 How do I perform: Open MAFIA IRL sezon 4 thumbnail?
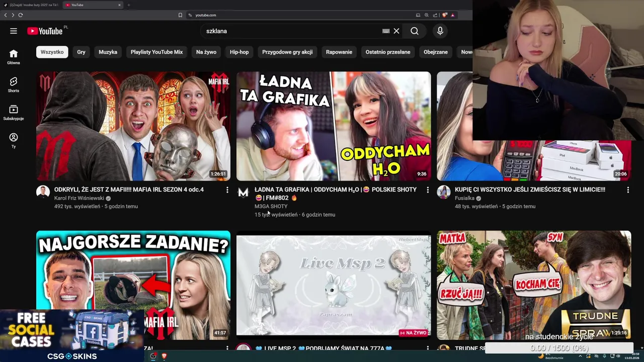click(133, 126)
